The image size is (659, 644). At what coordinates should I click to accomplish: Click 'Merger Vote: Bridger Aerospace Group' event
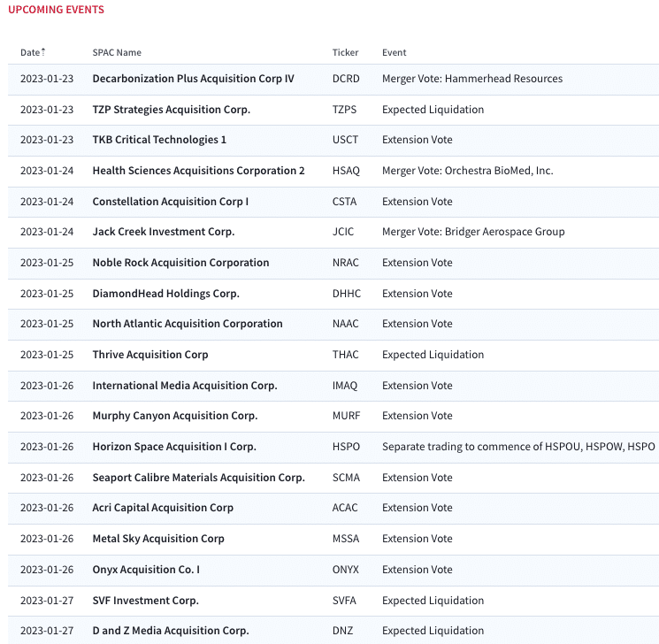[x=473, y=232]
